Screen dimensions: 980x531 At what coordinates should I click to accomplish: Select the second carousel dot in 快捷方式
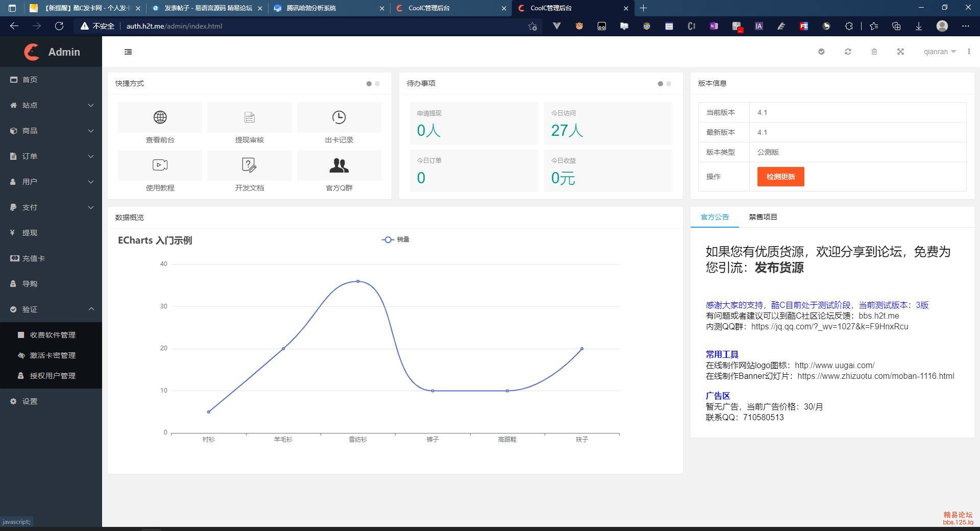point(377,83)
